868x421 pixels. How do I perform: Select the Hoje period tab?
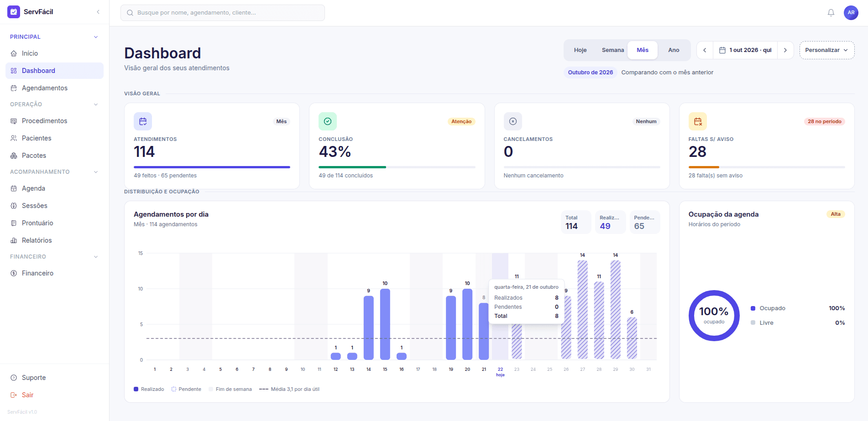tap(580, 50)
